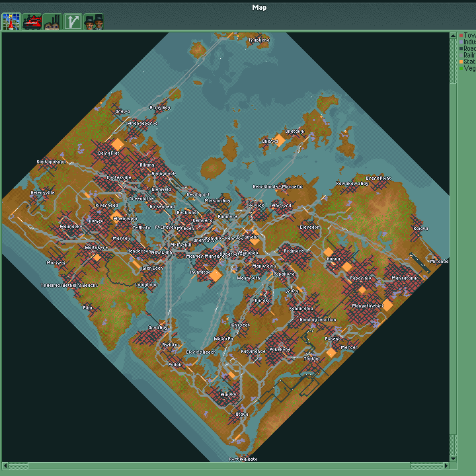Click the Pukekohe town label

280,350
